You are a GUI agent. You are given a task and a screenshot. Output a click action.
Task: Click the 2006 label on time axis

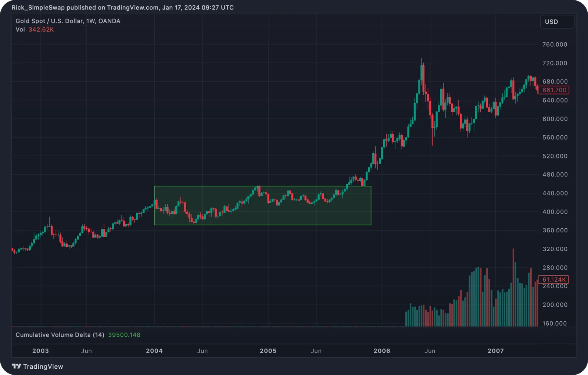tap(382, 351)
